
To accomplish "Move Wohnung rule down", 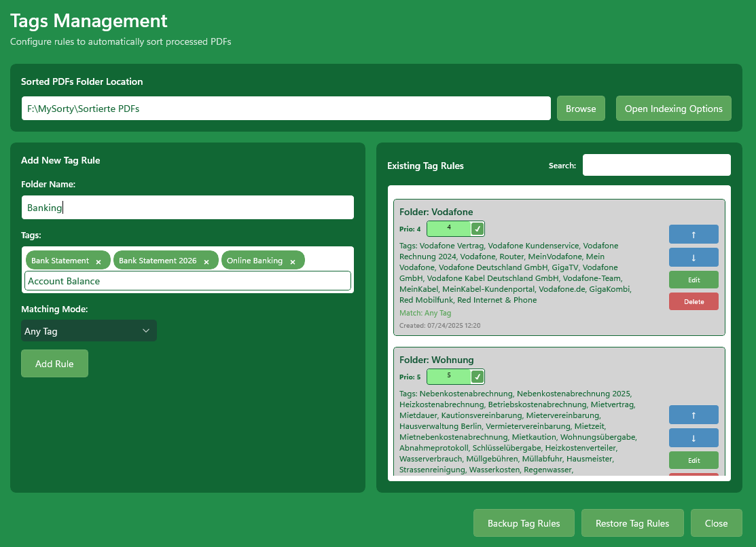I will pos(694,438).
